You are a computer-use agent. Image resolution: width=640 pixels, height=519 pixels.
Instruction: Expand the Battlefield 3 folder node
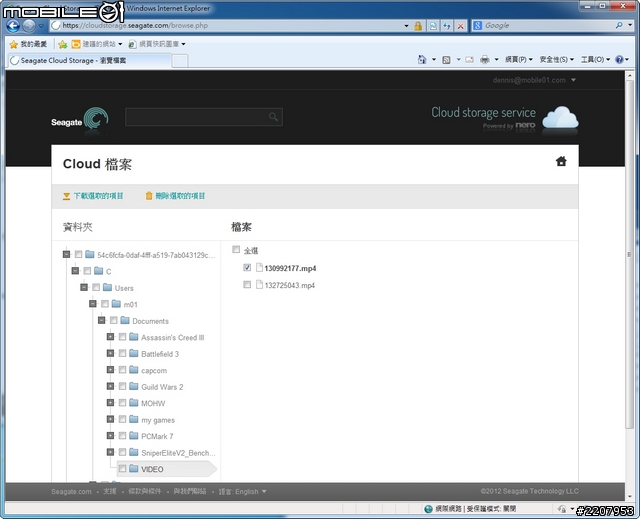[x=110, y=353]
